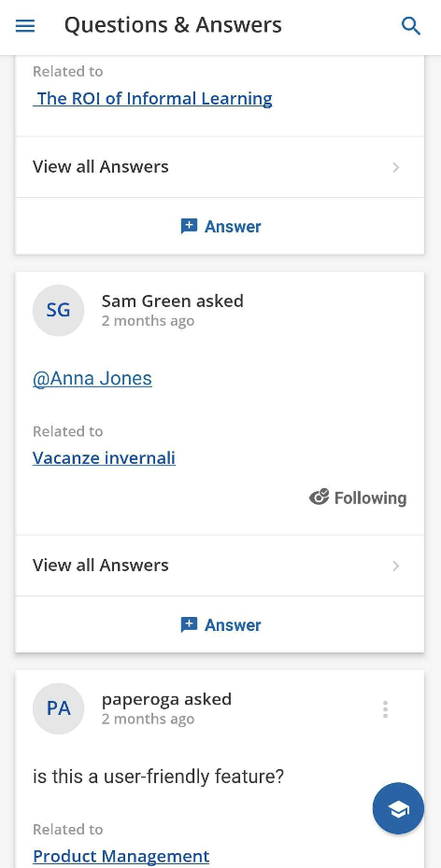Open the Vacanze invernali related link

click(x=104, y=458)
